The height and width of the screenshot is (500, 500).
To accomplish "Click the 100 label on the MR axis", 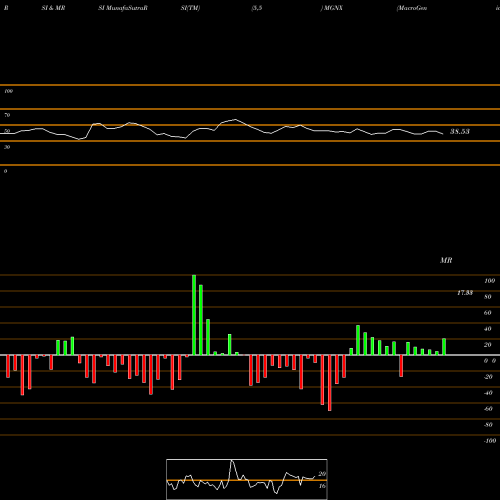I will tap(489, 281).
